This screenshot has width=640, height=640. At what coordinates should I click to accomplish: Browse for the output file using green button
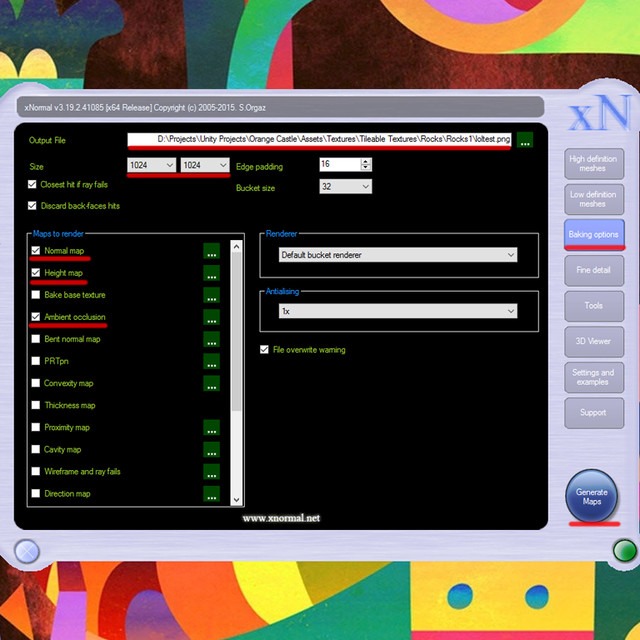pos(525,140)
